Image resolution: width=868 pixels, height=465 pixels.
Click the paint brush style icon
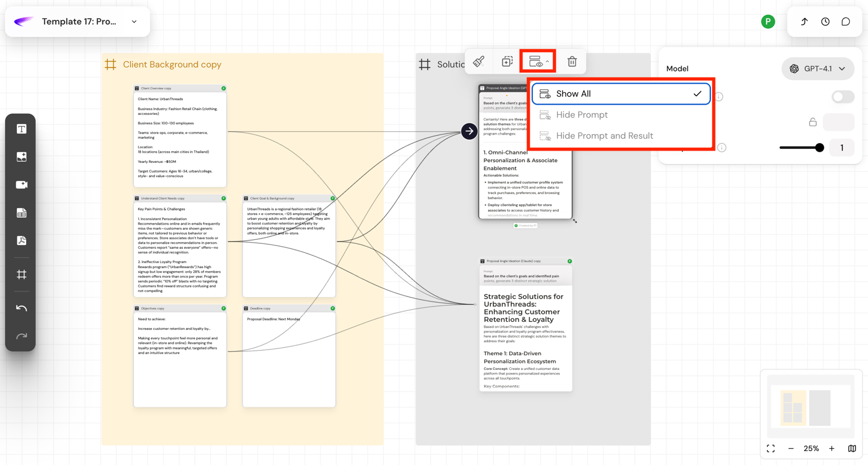click(479, 62)
